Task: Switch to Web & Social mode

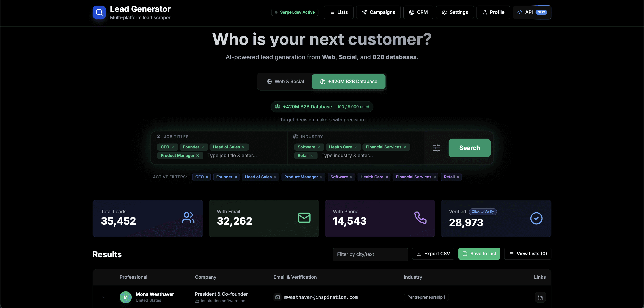Action: (285, 82)
